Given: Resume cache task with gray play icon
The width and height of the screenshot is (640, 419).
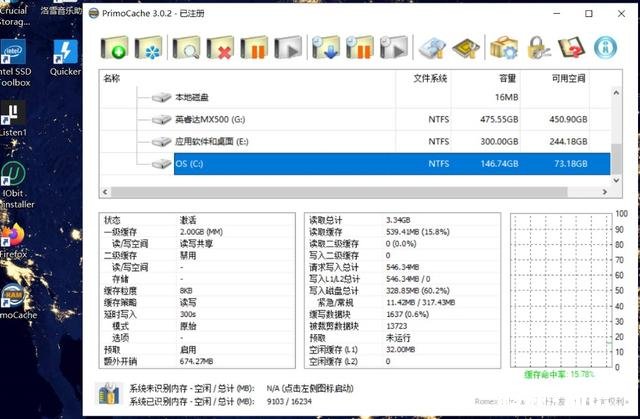Looking at the screenshot, I should click(x=288, y=47).
